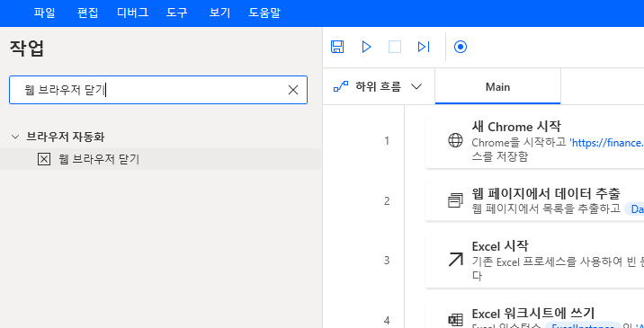The width and height of the screenshot is (644, 328).
Task: Select 웹 페이지에서 데이터 추출 action title
Action: (546, 192)
